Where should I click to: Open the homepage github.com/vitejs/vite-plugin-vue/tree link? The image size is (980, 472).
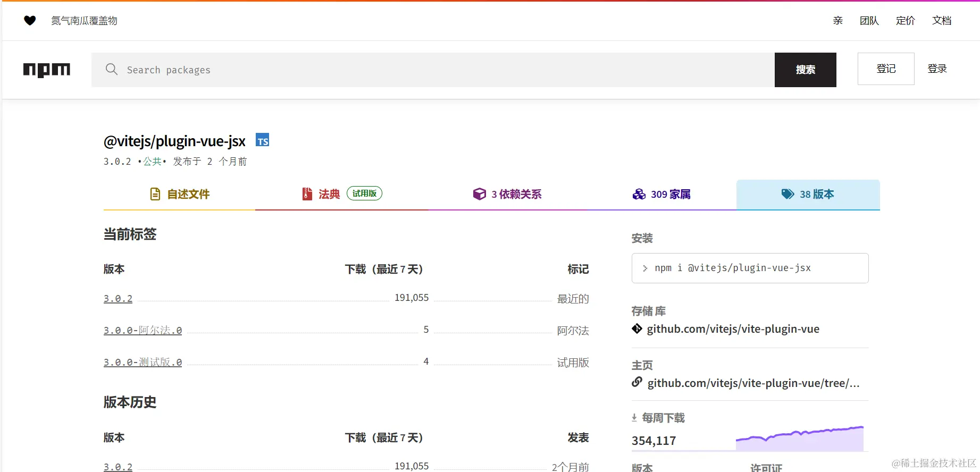tap(753, 383)
